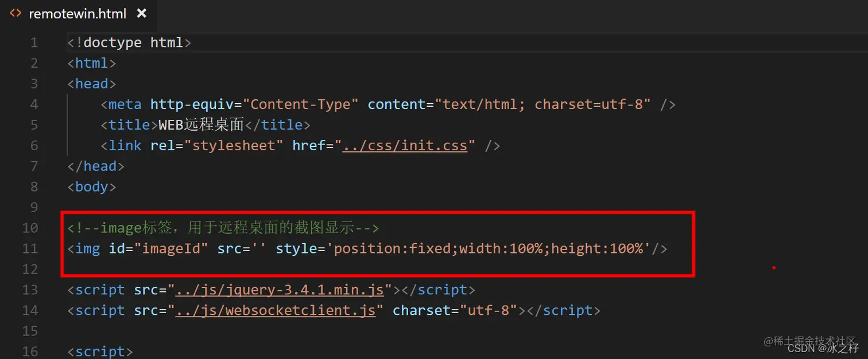Click the <!doctype html> declaration text
This screenshot has height=359, width=868.
pyautogui.click(x=129, y=42)
